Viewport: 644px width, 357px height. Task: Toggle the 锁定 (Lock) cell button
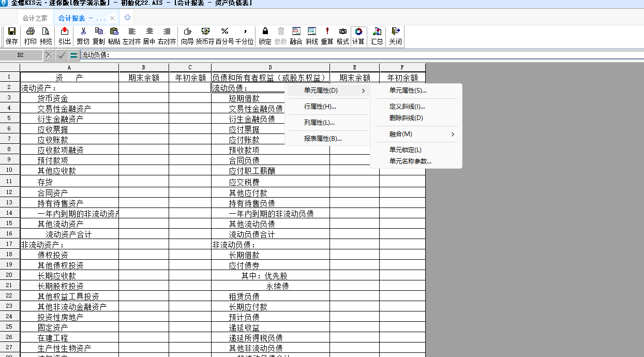tap(265, 36)
